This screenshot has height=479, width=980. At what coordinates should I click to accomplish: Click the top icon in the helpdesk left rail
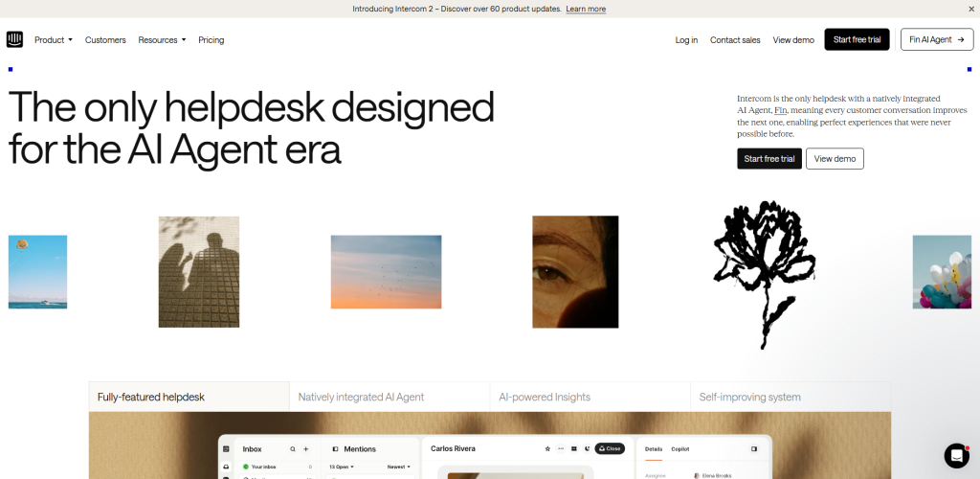226,449
